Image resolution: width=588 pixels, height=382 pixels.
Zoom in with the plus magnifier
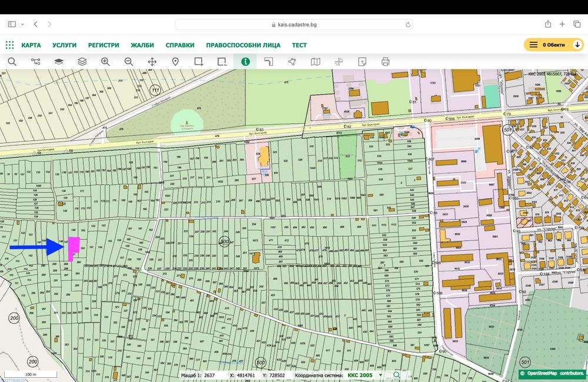coord(105,62)
